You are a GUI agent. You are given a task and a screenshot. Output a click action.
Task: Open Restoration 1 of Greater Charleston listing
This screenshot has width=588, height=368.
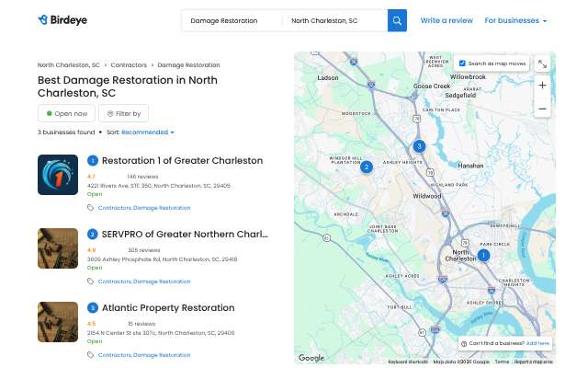tap(182, 161)
